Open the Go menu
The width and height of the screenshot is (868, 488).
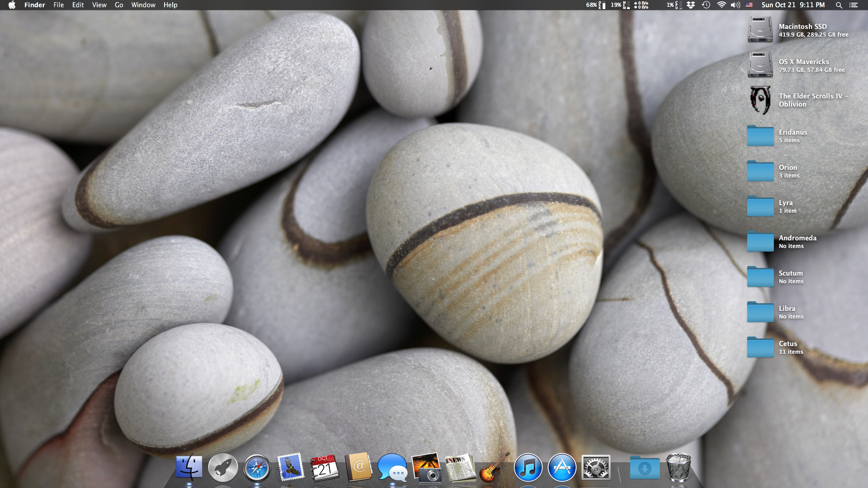pyautogui.click(x=119, y=5)
